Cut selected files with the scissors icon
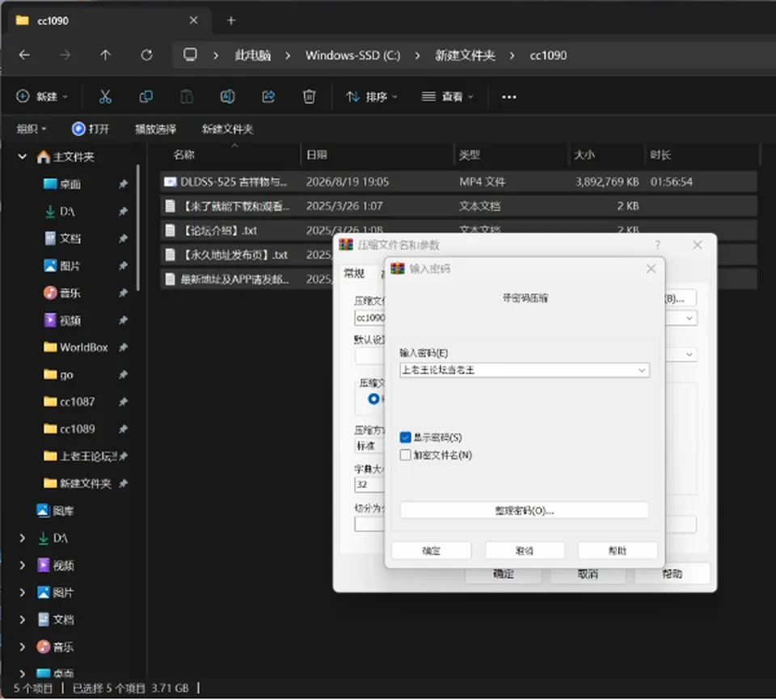Image resolution: width=776 pixels, height=700 pixels. (x=105, y=96)
